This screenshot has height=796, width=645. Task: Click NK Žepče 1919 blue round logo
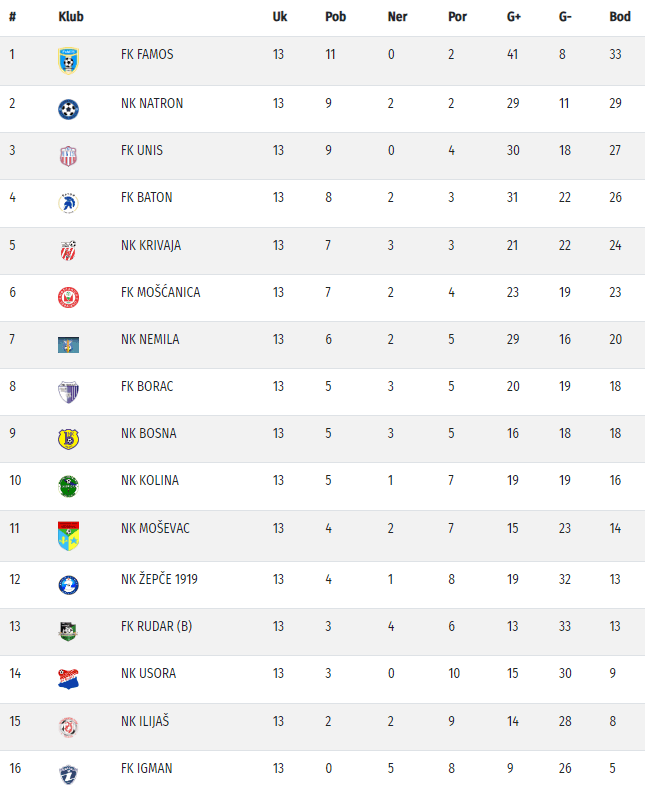click(x=68, y=585)
